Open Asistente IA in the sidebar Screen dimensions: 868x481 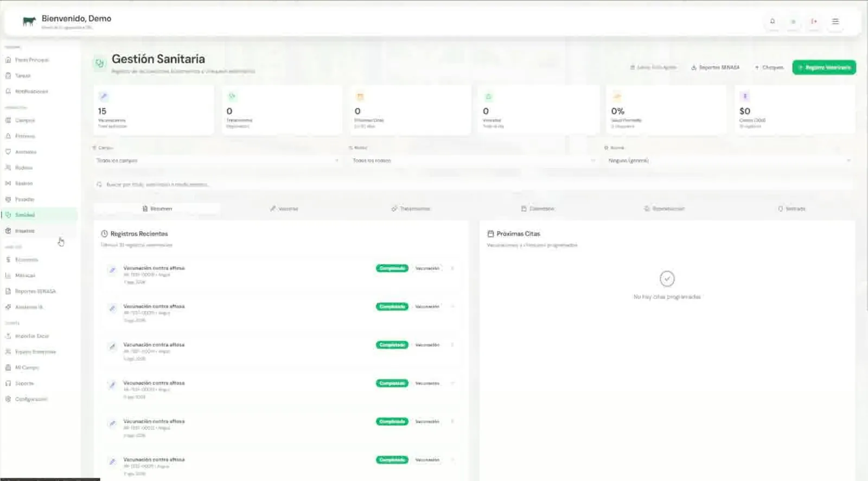pyautogui.click(x=40, y=307)
